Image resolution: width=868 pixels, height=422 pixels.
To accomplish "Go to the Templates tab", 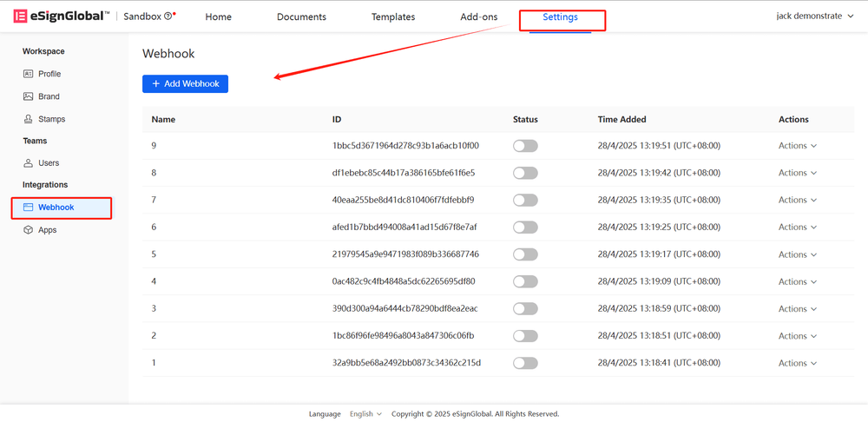I will click(393, 16).
